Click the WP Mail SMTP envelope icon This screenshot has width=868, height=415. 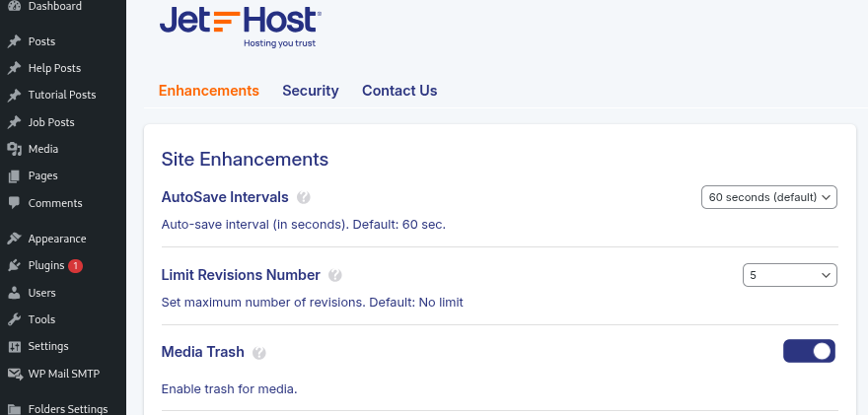pos(15,374)
